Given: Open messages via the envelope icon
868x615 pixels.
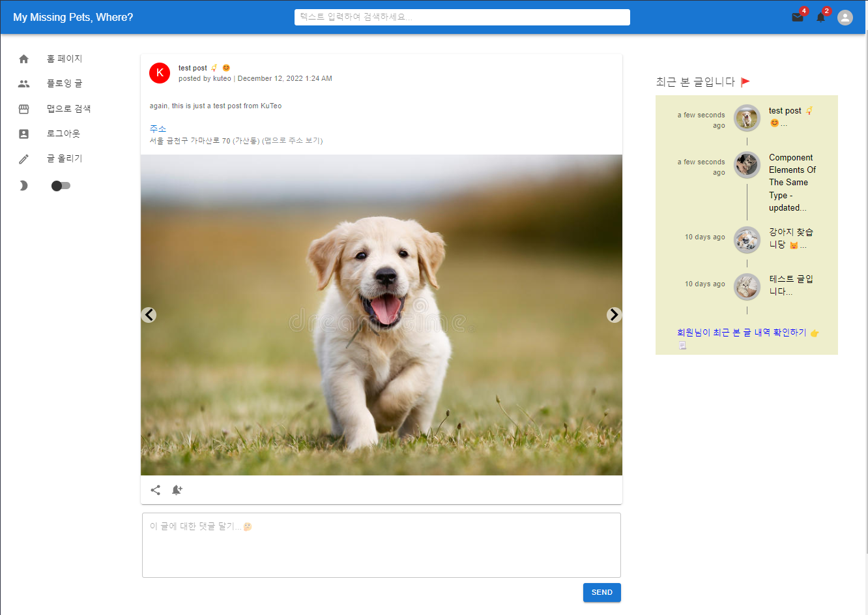Looking at the screenshot, I should 798,18.
